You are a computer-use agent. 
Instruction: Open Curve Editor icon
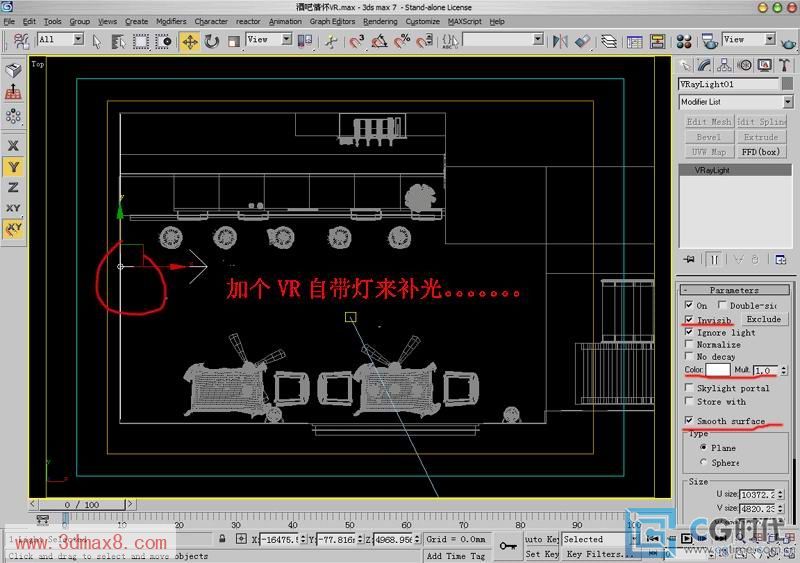coord(634,41)
